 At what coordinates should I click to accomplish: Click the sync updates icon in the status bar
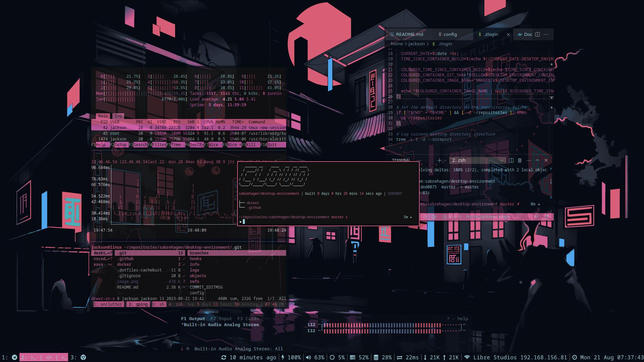point(224,357)
